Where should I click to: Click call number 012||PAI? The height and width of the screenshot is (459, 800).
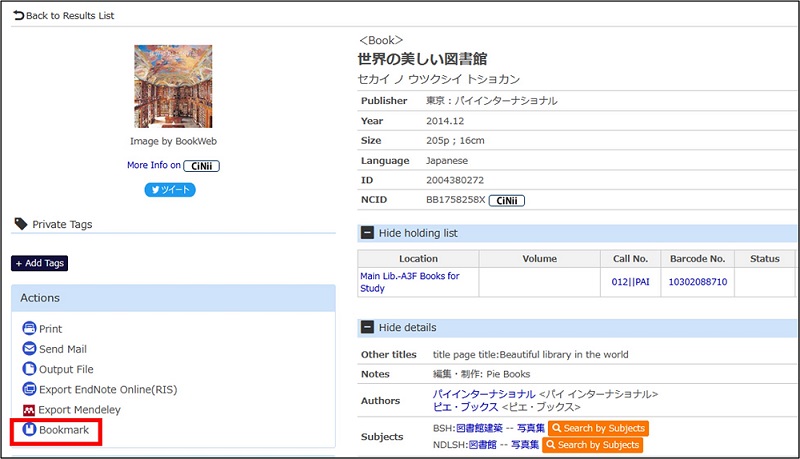tap(631, 282)
